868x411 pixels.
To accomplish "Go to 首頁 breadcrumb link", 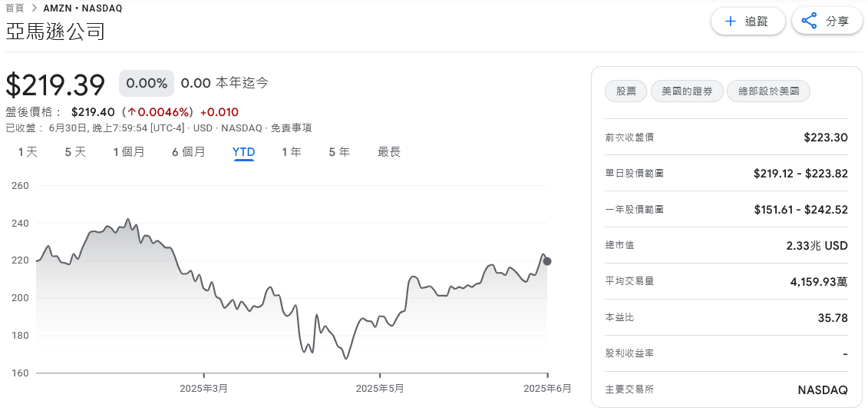I will tap(15, 8).
